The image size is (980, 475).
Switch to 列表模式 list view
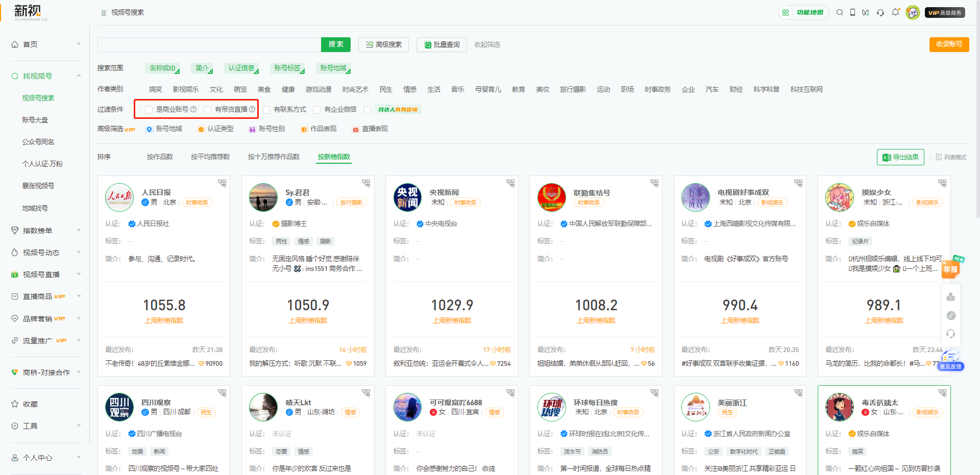click(951, 157)
